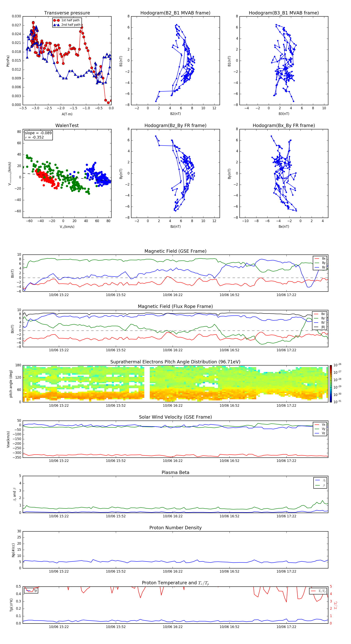This screenshot has width=351, height=644.
Task: Click the pitch angle colorbar
Action: pyautogui.click(x=331, y=383)
